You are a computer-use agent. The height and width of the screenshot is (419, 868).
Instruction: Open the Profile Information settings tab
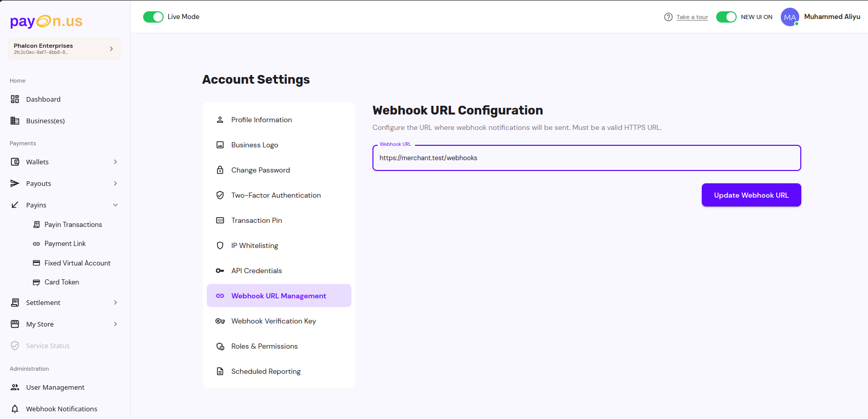[279, 120]
